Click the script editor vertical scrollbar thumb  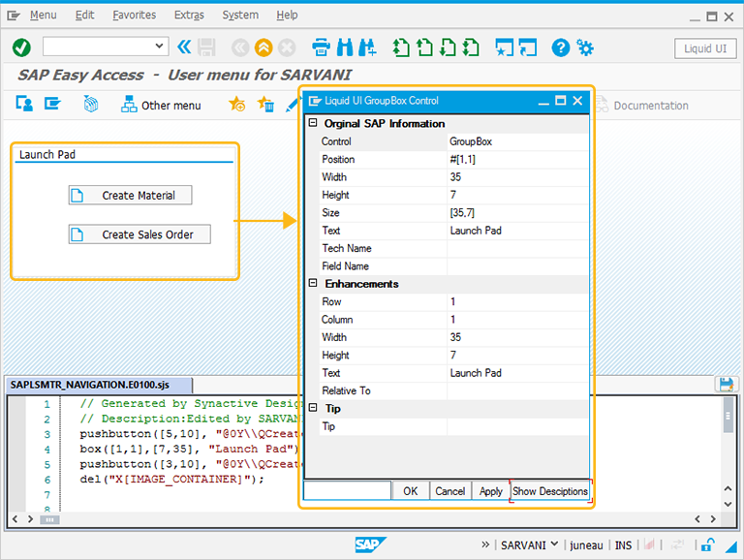(728, 416)
